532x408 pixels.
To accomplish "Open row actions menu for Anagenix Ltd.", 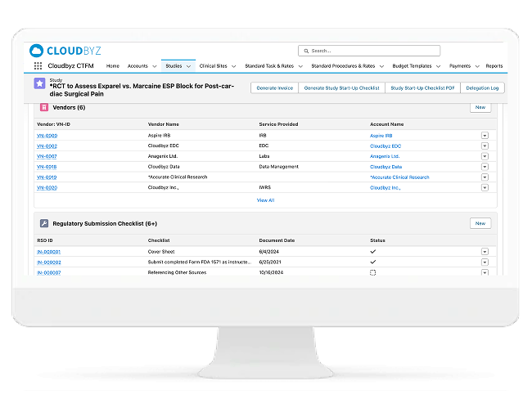I will coord(485,156).
